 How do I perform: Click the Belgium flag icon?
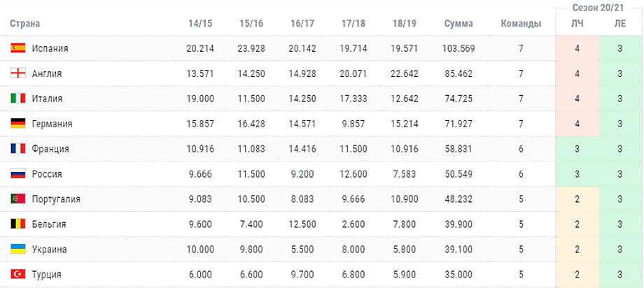pyautogui.click(x=18, y=224)
